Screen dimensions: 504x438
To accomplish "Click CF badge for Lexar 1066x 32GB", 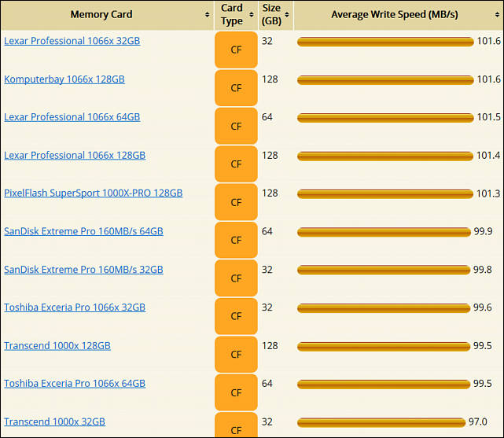I will (236, 50).
